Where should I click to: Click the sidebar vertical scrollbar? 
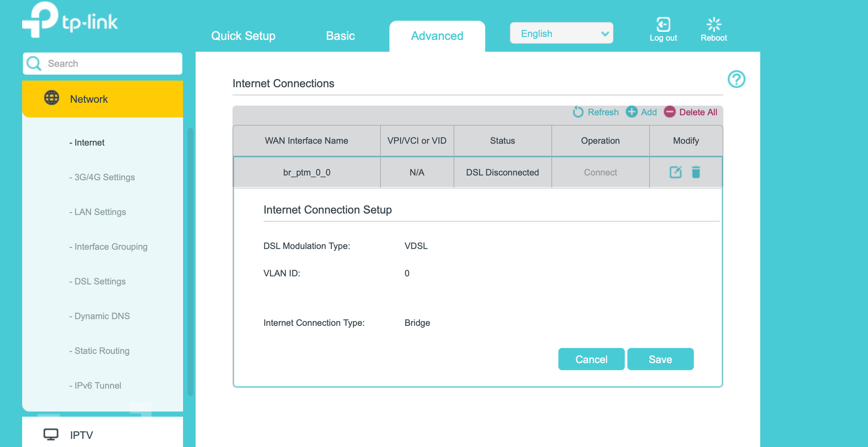[190, 261]
